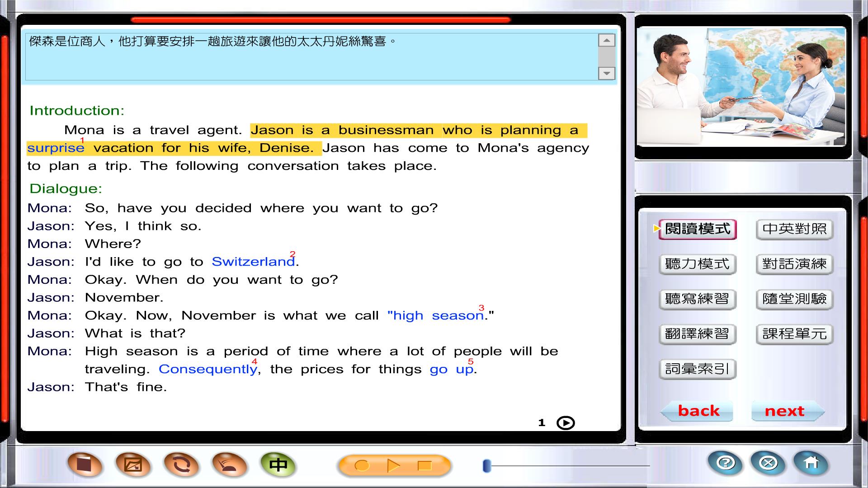Click the brown book icon
This screenshot has width=868, height=488.
[x=85, y=465]
